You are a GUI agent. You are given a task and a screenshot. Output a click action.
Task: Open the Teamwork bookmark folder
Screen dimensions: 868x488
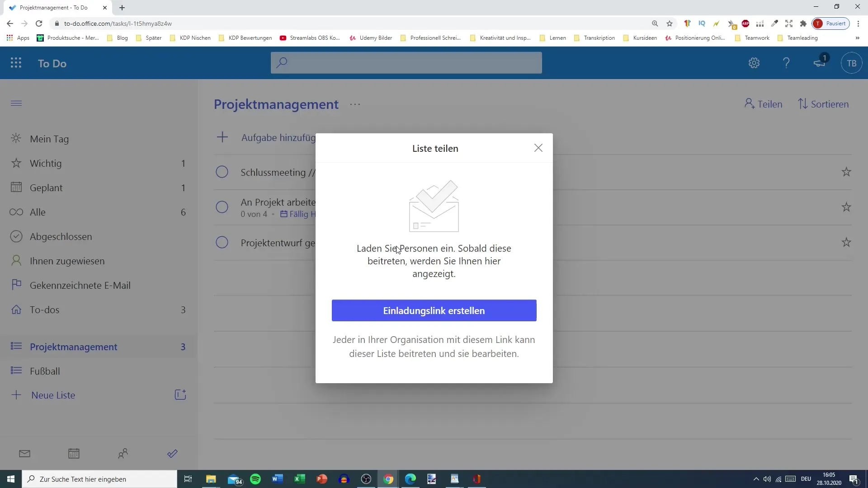752,38
